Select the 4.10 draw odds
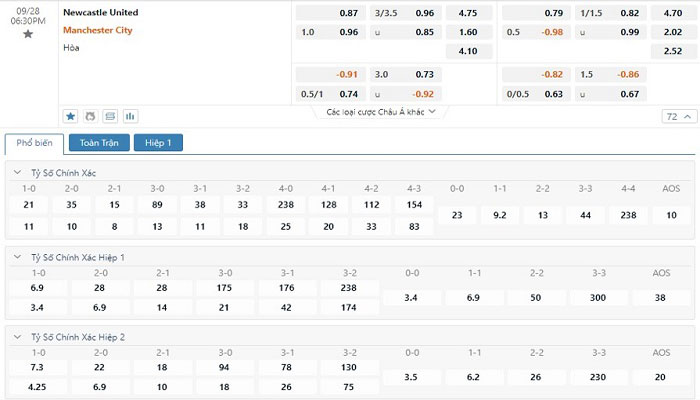 467,50
